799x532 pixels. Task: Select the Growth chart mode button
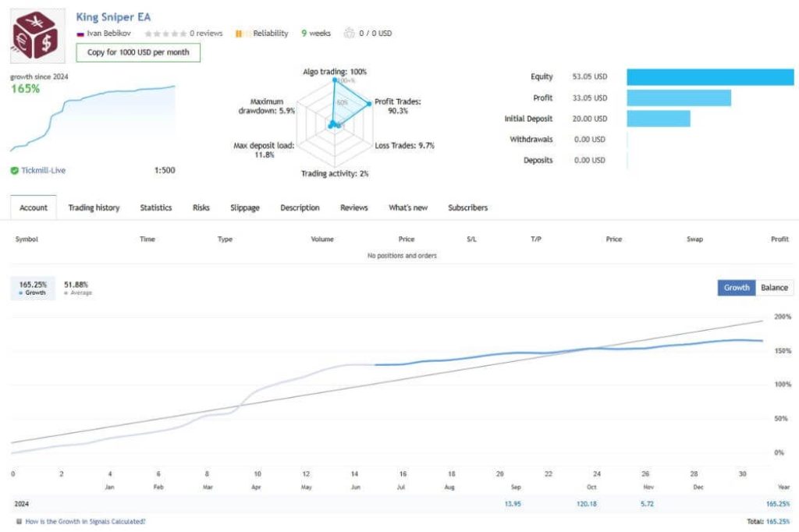[x=737, y=288]
